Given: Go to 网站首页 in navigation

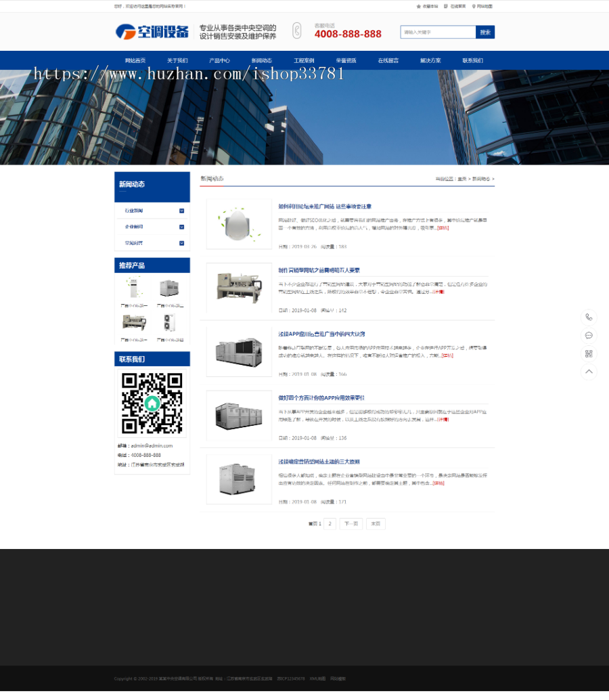Looking at the screenshot, I should pos(135,61).
